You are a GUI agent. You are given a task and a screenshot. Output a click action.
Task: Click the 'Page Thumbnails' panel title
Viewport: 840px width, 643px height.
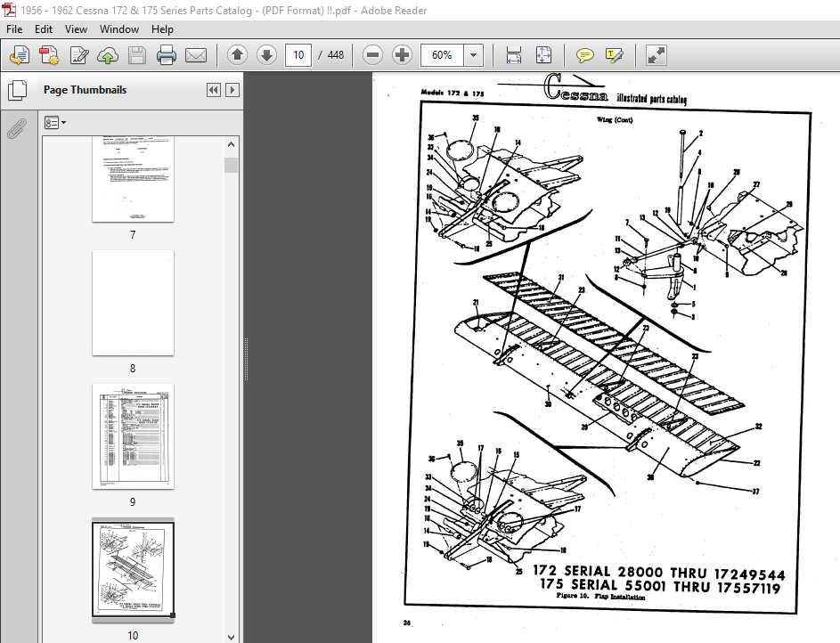(86, 90)
